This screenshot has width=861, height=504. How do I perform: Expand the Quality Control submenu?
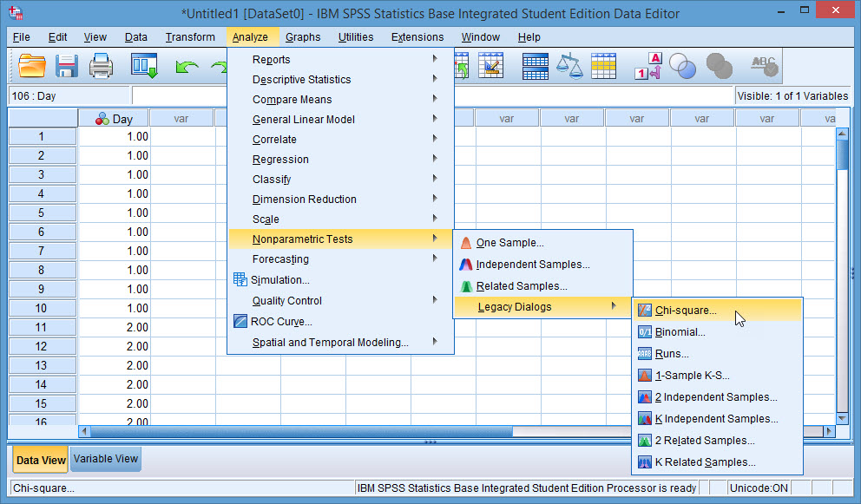[342, 300]
